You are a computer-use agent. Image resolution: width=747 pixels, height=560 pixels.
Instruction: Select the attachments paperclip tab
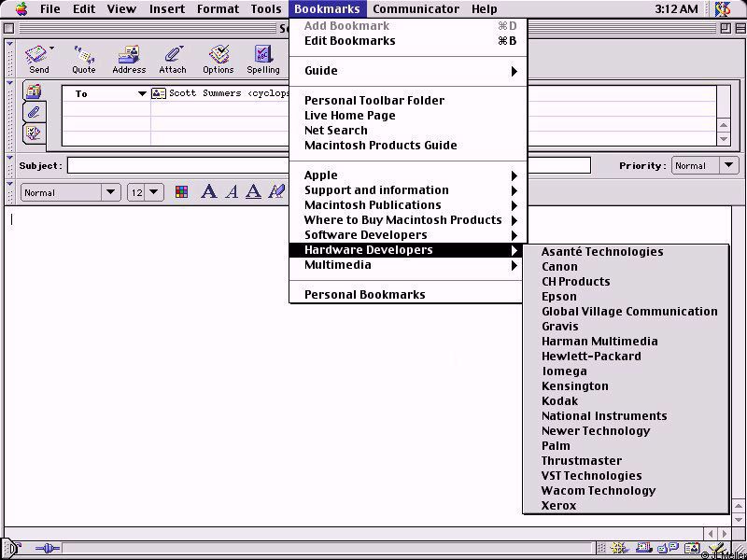[34, 112]
